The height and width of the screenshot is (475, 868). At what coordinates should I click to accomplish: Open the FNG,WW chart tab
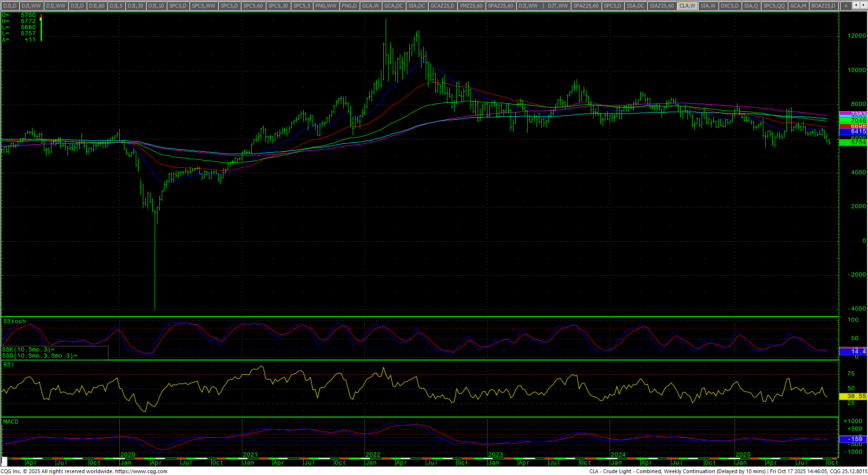coord(326,6)
